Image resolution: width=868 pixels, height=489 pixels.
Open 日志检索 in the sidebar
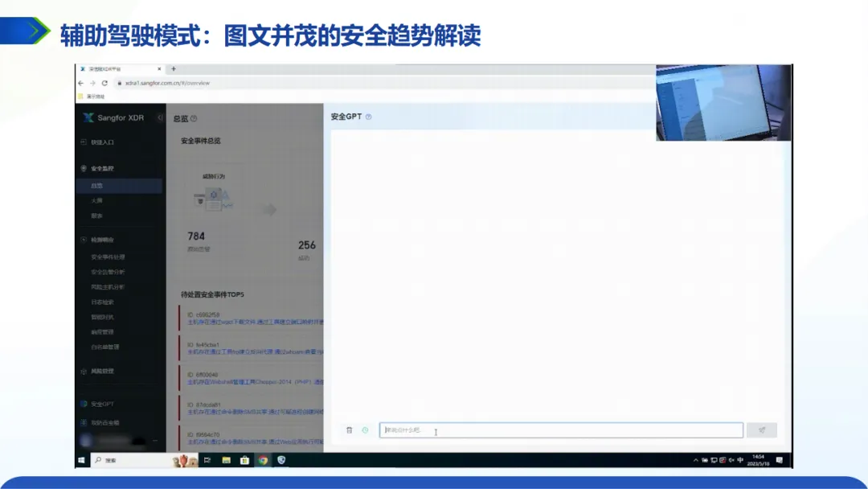tap(102, 302)
